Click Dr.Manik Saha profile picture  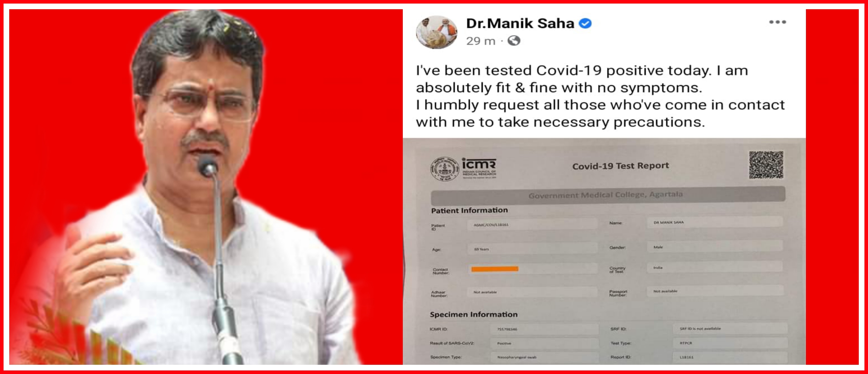click(436, 32)
